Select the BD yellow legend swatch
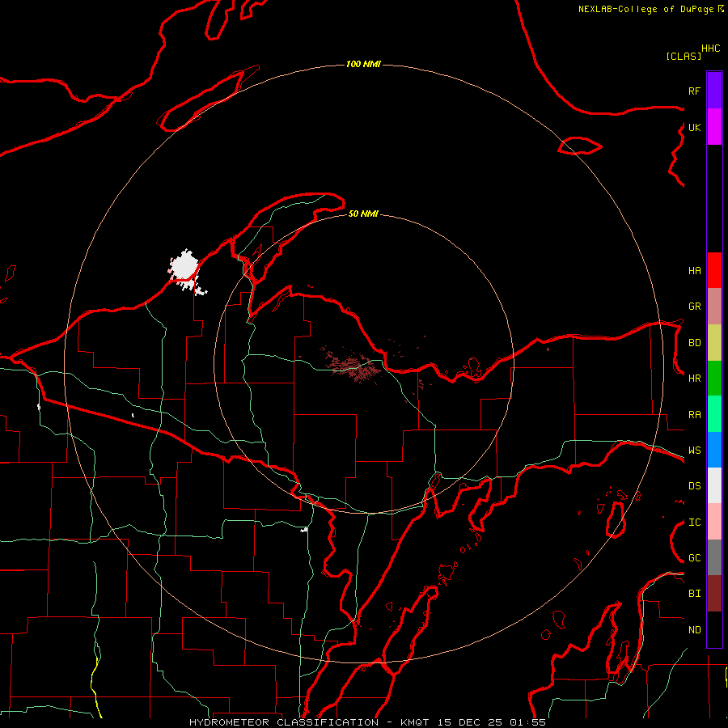The width and height of the screenshot is (728, 728). [x=714, y=342]
